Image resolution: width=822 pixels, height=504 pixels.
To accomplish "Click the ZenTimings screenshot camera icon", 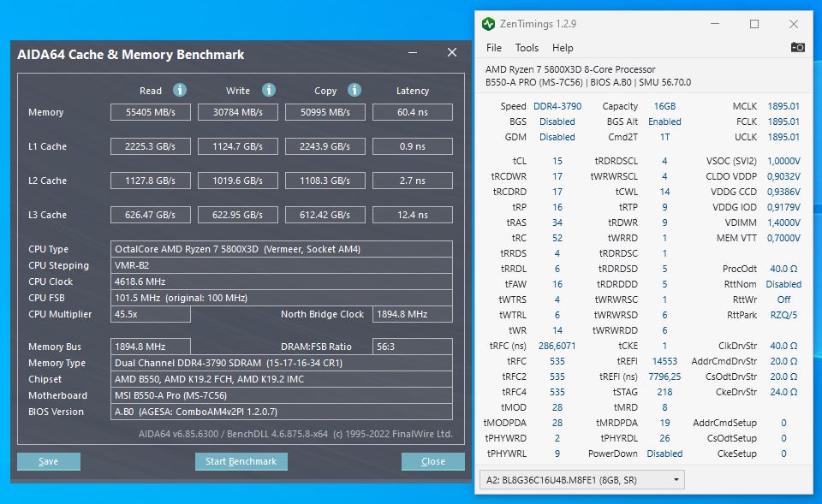I will point(797,47).
